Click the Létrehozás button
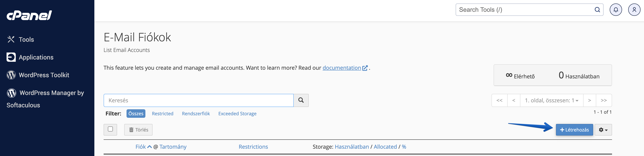 point(574,130)
